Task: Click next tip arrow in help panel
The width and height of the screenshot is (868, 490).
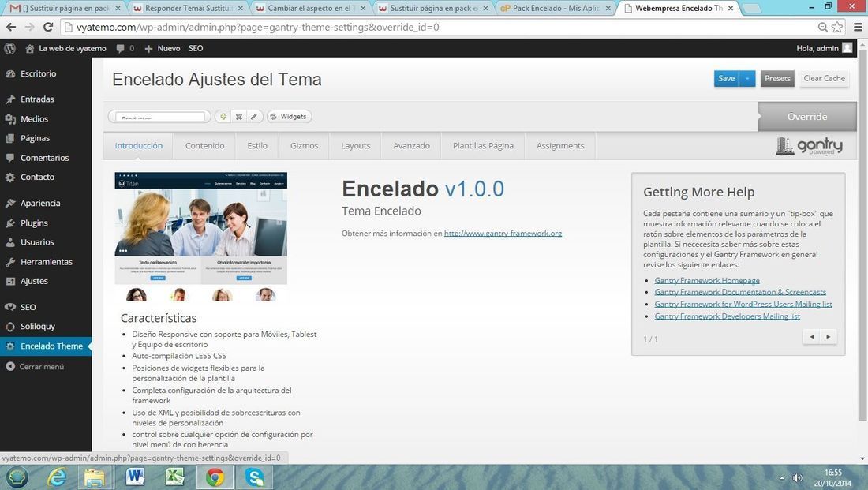Action: point(828,337)
